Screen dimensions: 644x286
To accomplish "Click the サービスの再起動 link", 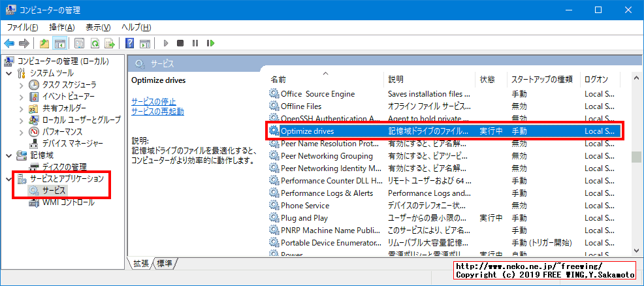I will point(157,111).
